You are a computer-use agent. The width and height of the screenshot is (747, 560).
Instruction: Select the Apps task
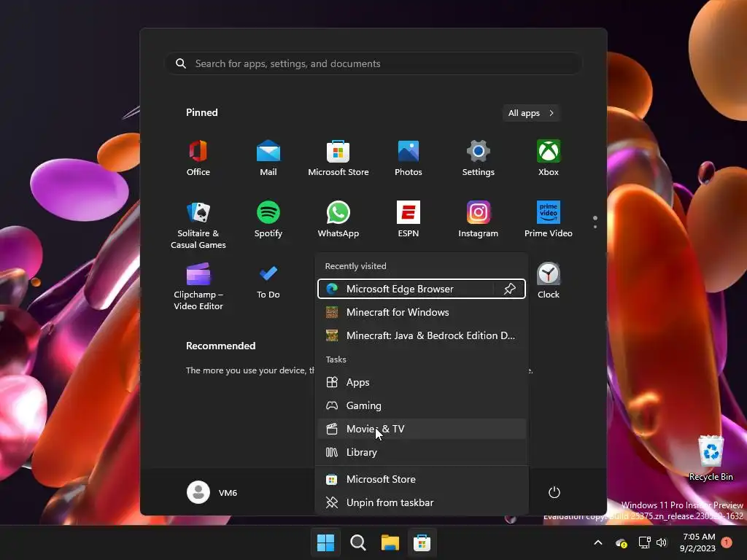pos(422,382)
